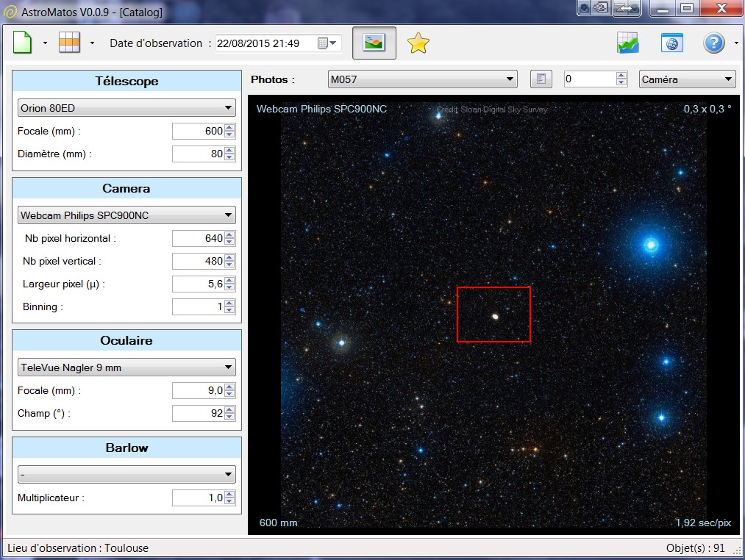Click the 0,3 x 0,3 ° field label
Screen dimensions: 745x560
click(707, 109)
